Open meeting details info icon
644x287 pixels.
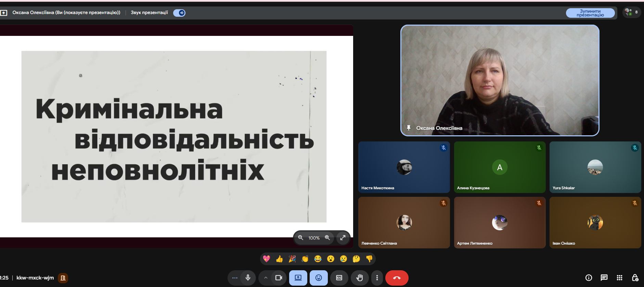(x=589, y=278)
